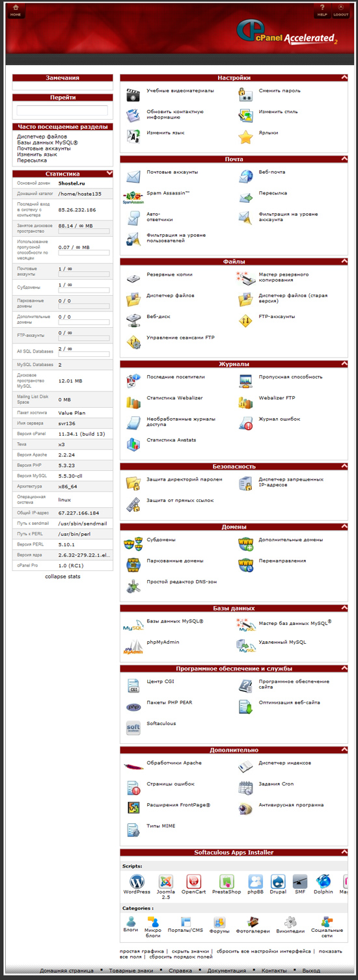Open Диспетчер файлов in frequently visited list

[x=42, y=137]
